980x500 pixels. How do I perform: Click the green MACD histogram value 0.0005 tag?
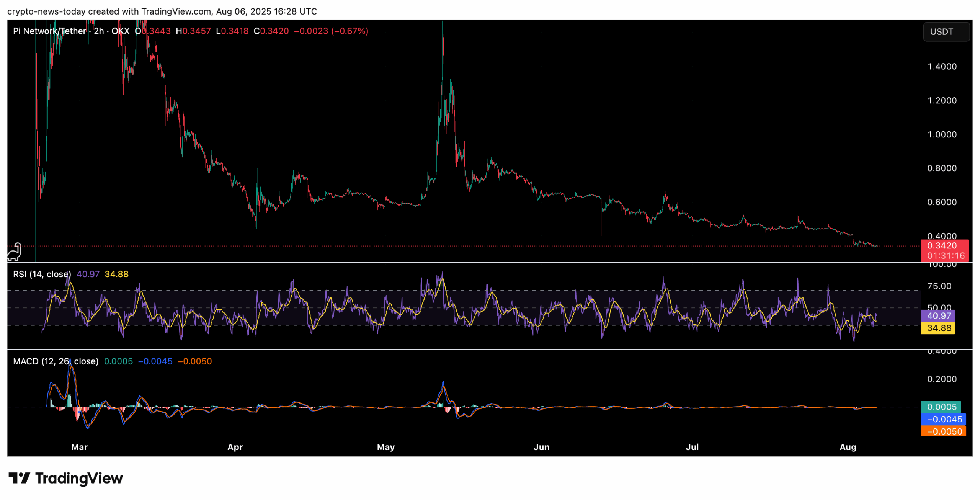(941, 407)
